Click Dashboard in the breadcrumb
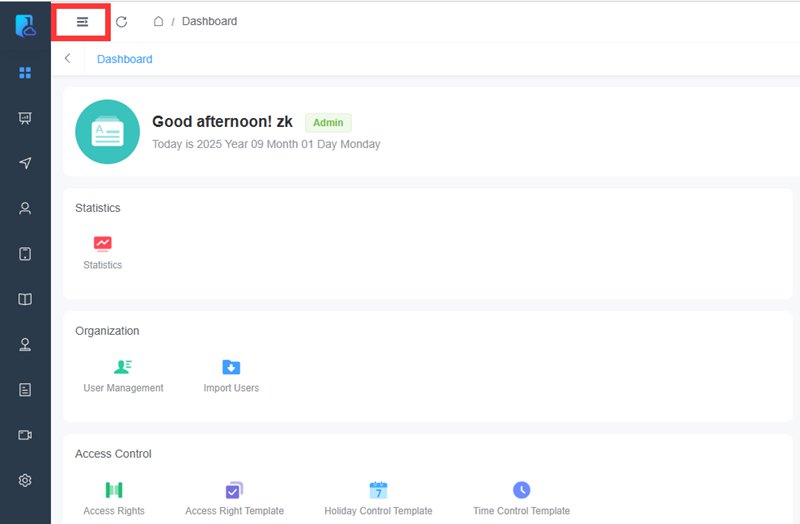 pyautogui.click(x=209, y=21)
